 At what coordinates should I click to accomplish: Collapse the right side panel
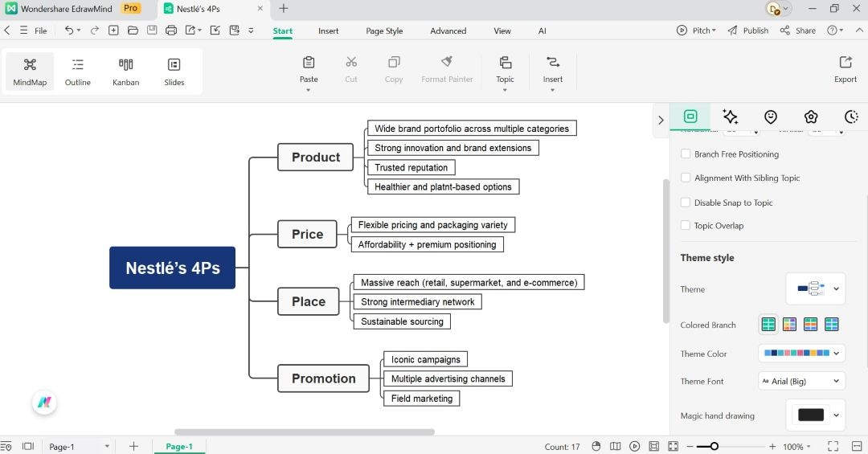(661, 120)
